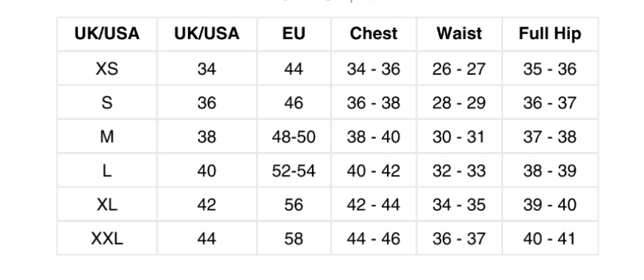Click the EU 56 cell
Screen dimensions: 644x280
(x=294, y=204)
